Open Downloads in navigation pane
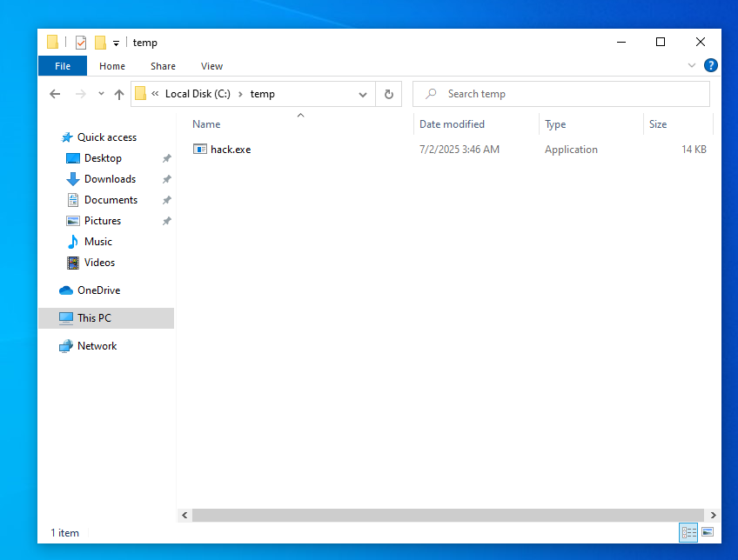 pyautogui.click(x=111, y=179)
